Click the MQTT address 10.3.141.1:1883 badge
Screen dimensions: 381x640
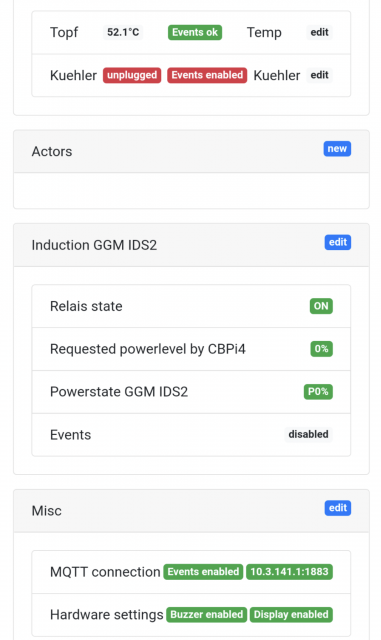click(x=290, y=572)
